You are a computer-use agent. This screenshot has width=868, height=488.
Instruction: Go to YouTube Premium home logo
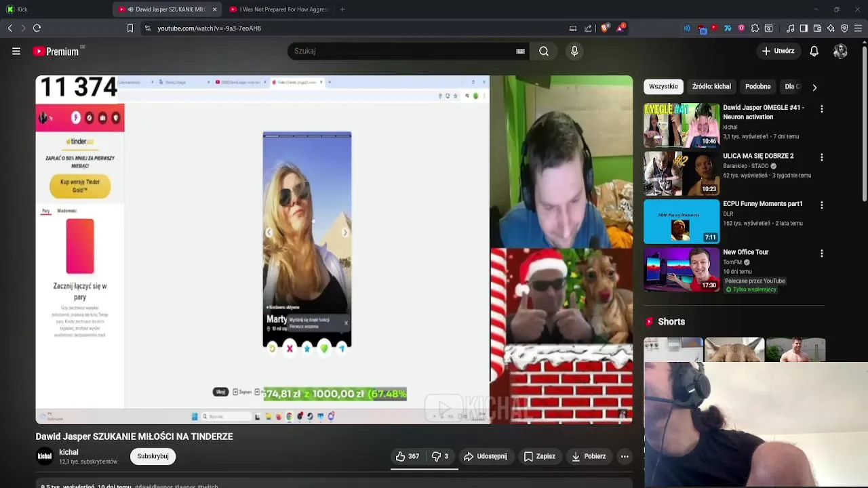pyautogui.click(x=56, y=52)
